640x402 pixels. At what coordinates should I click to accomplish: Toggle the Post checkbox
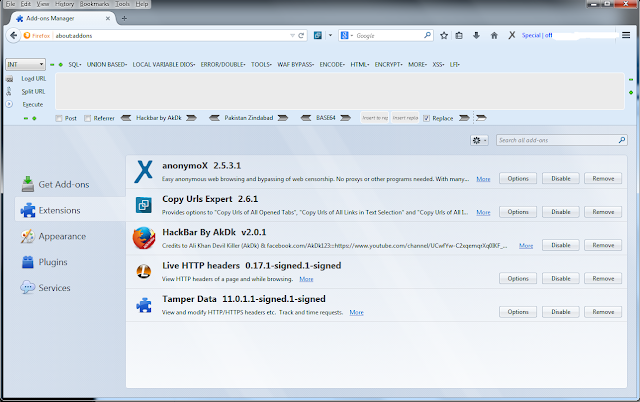point(59,118)
